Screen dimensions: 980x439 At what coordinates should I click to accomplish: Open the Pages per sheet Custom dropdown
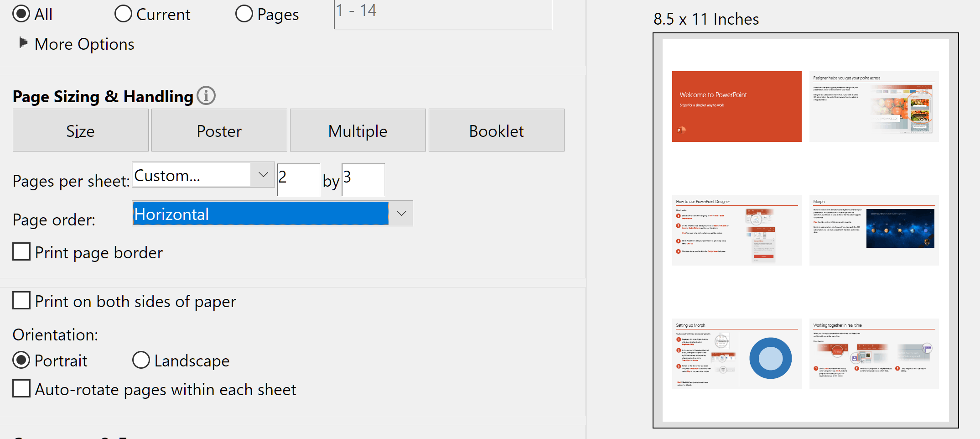(203, 175)
